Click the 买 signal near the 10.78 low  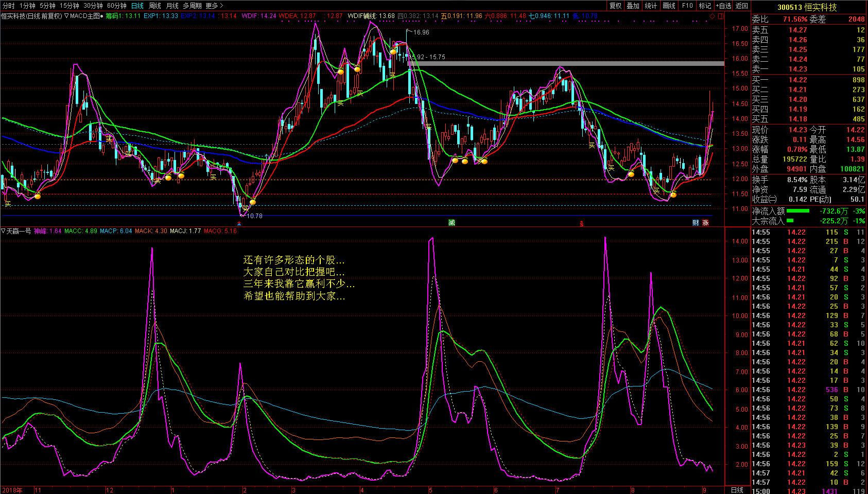(246, 208)
